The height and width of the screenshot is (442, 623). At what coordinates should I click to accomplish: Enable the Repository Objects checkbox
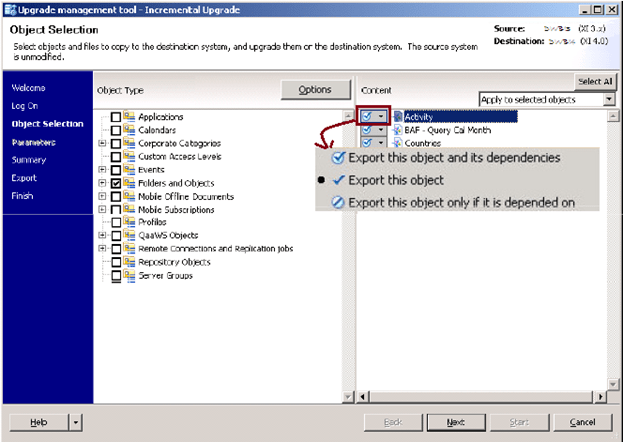pos(116,262)
